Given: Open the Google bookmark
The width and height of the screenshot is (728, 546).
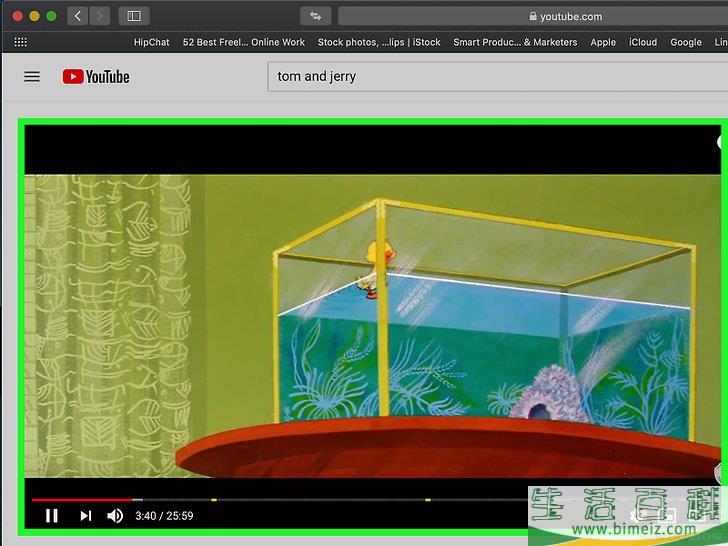Looking at the screenshot, I should coord(685,42).
